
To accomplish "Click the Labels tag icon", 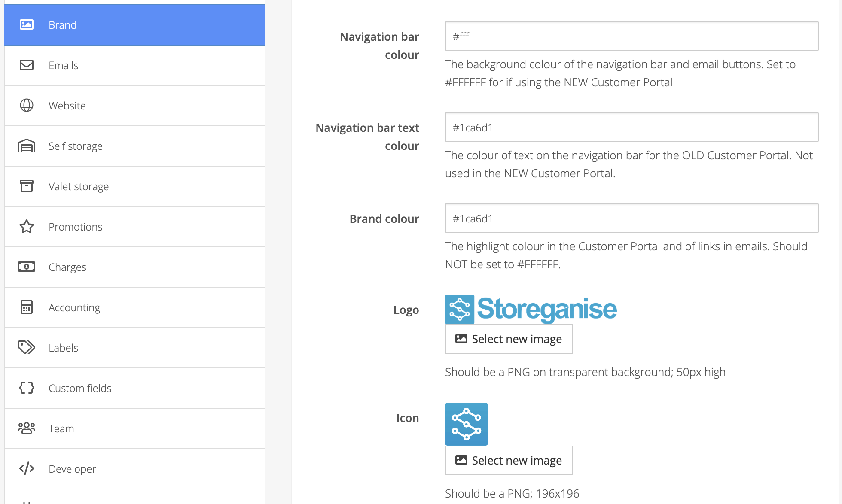I will click(27, 347).
